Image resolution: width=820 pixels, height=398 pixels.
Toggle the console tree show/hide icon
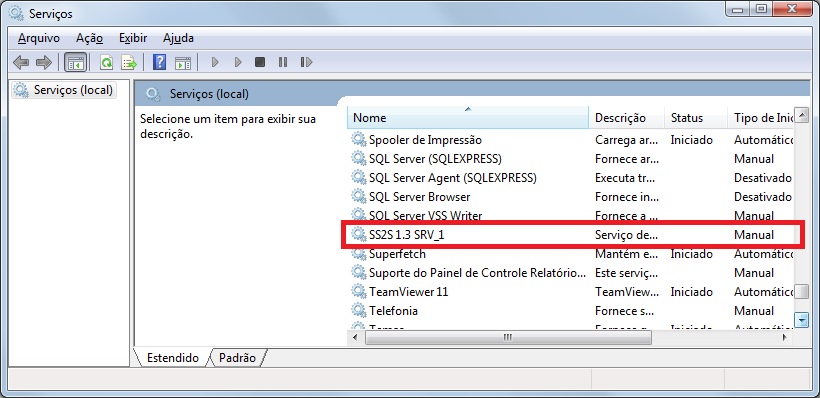point(75,63)
